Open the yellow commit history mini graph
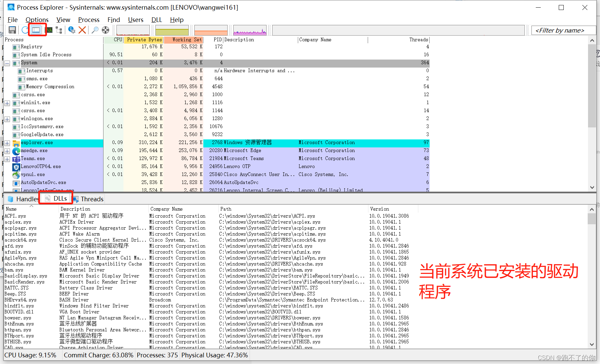Image resolution: width=600 pixels, height=364 pixels. click(x=172, y=30)
